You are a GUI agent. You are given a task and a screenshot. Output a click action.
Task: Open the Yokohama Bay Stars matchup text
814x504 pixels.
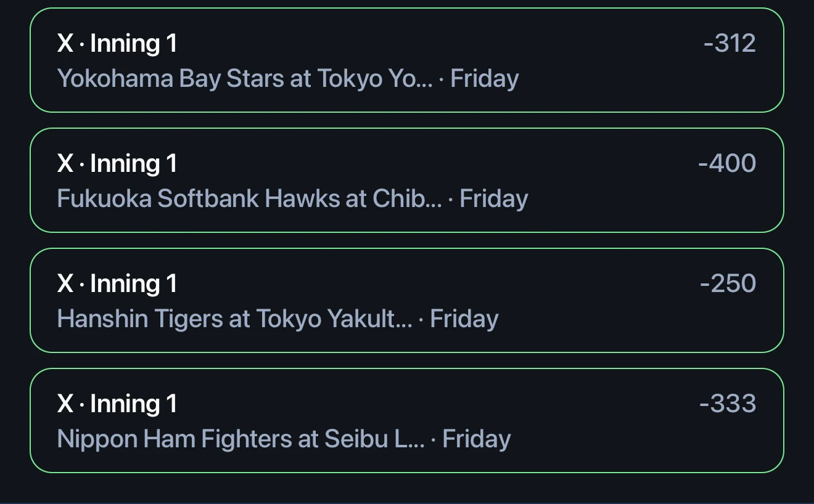pyautogui.click(x=245, y=79)
